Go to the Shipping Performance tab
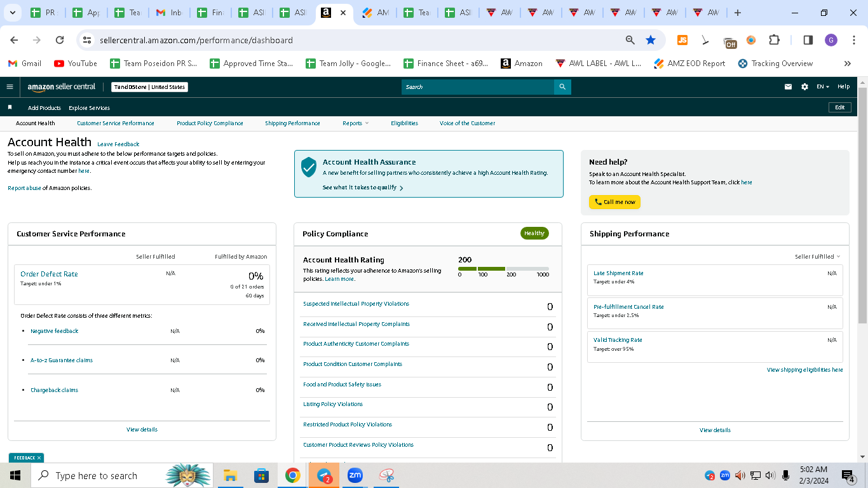Screen dimensions: 868x488 pyautogui.click(x=292, y=123)
